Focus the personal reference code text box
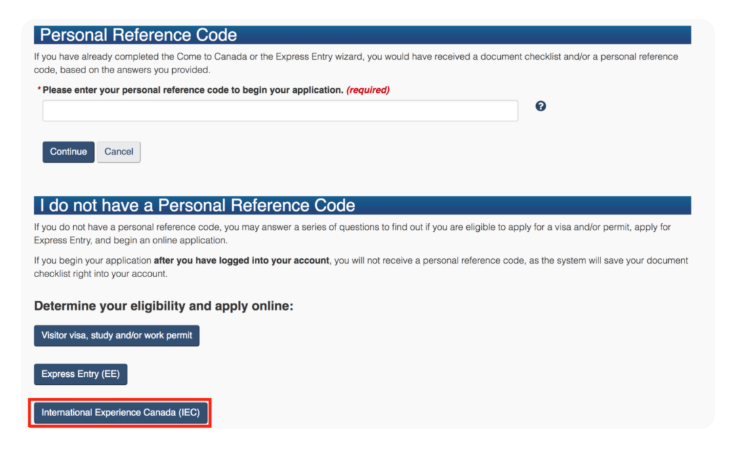 click(280, 111)
